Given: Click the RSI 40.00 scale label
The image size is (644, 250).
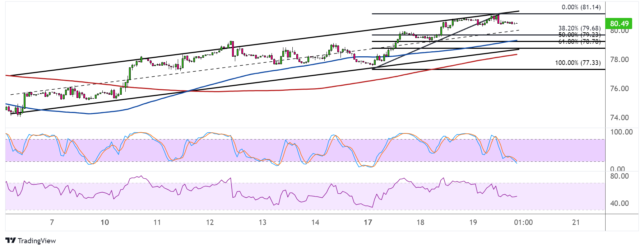Looking at the screenshot, I should (x=619, y=203).
